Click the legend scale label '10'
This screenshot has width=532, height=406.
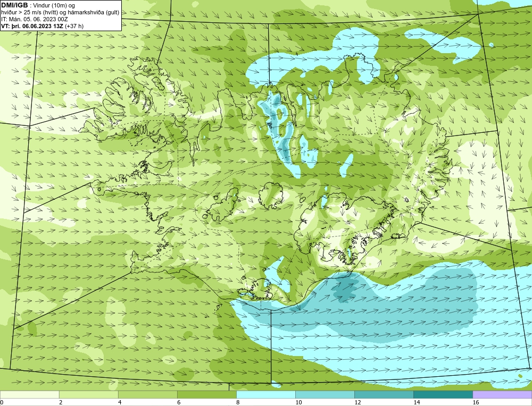click(x=298, y=402)
